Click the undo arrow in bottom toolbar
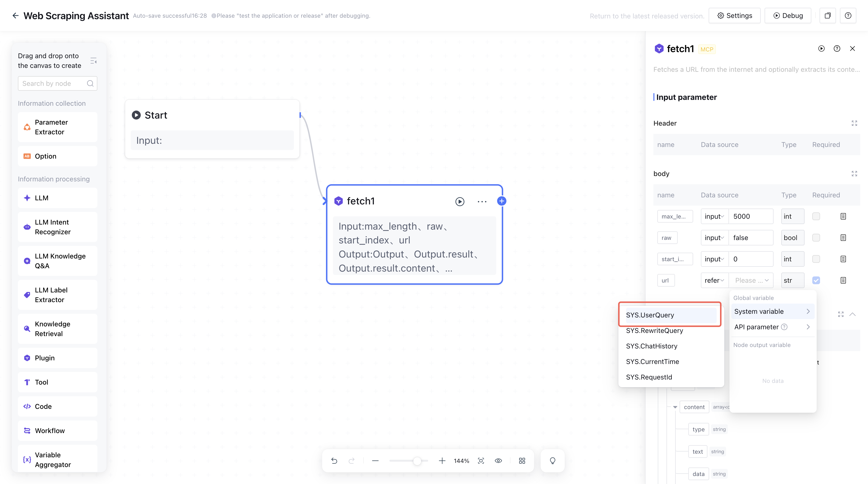The width and height of the screenshot is (868, 484). (334, 461)
